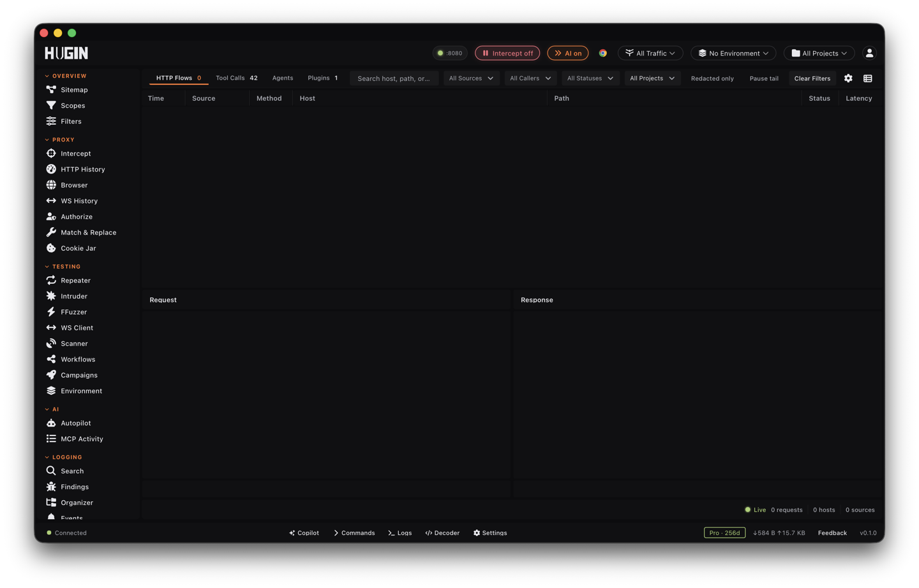Open Decoder from the bottom bar
Screen dimensions: 919x588
[442, 533]
